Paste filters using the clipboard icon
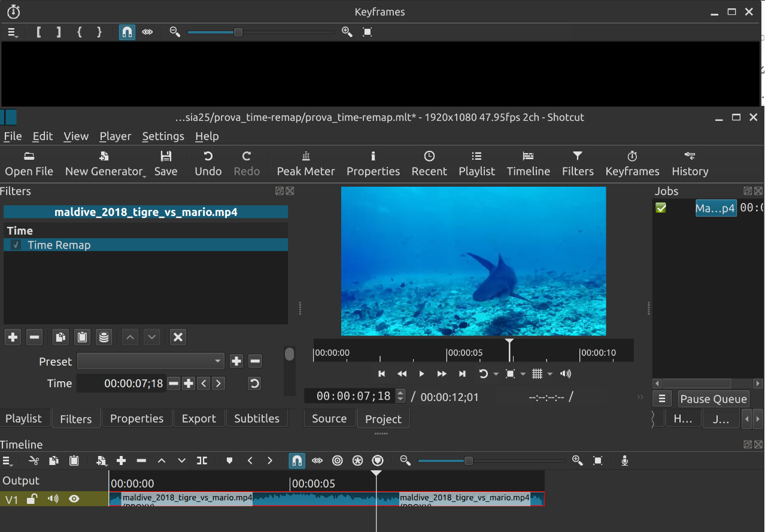The width and height of the screenshot is (765, 532). click(82, 337)
